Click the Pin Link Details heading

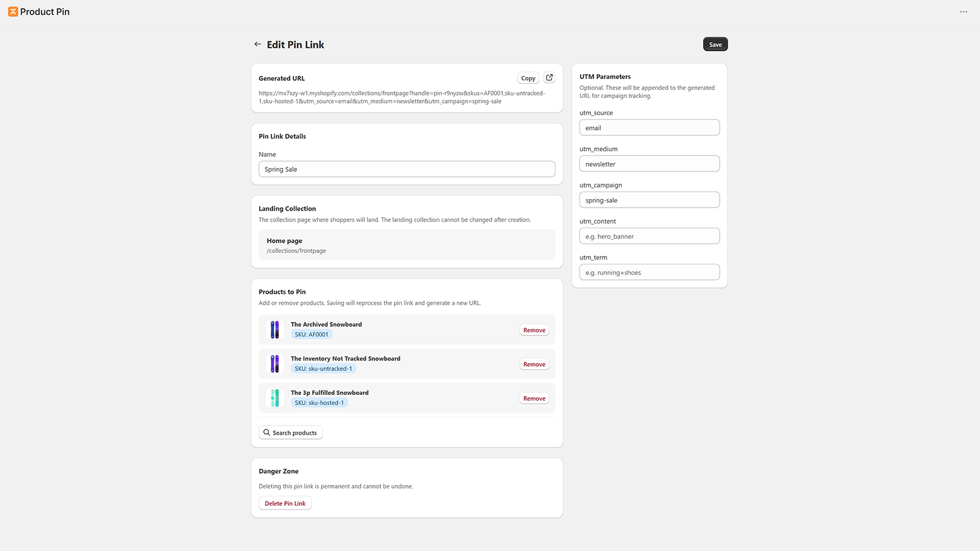click(282, 137)
